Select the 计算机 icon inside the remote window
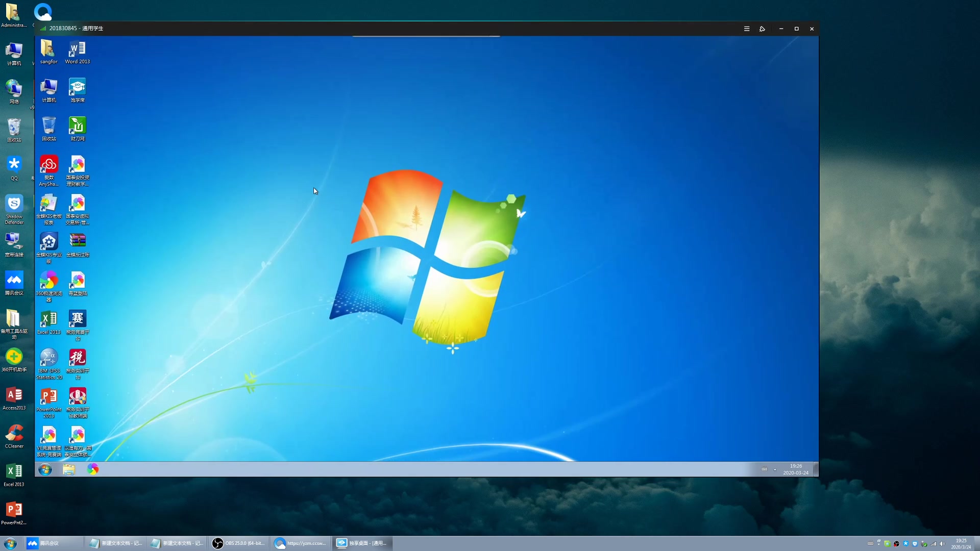This screenshot has width=980, height=551. 48,90
